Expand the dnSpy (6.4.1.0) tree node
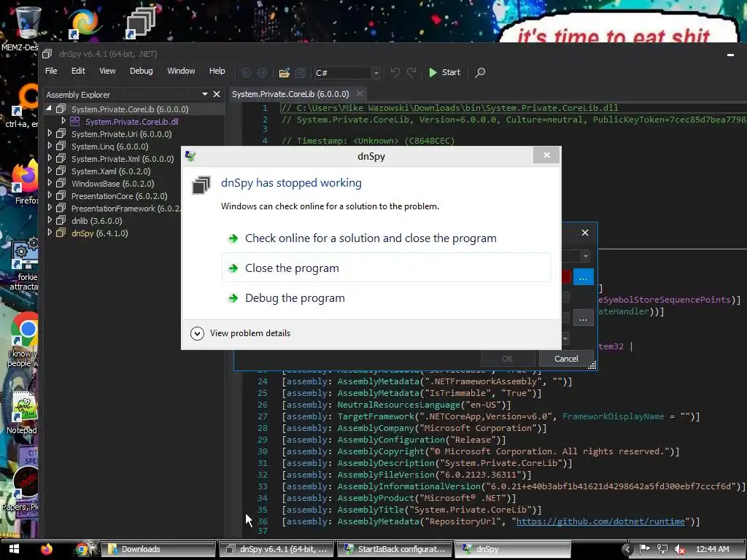This screenshot has height=560, width=747. tap(50, 233)
